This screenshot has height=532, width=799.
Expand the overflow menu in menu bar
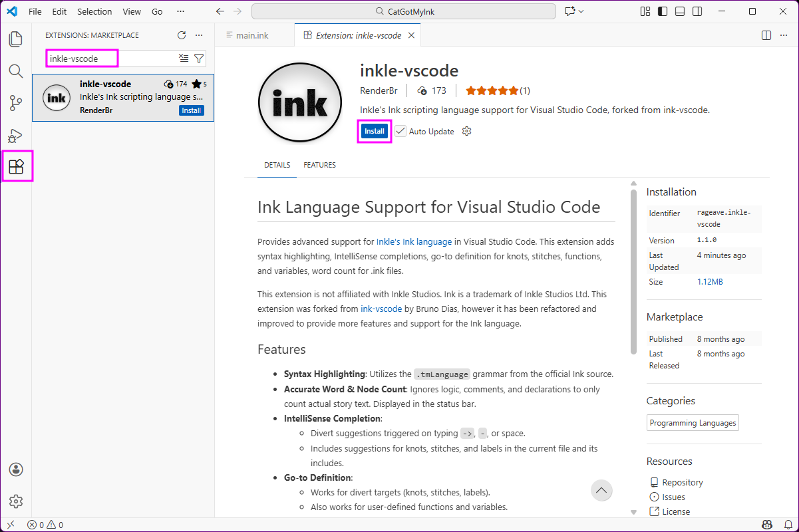click(180, 11)
